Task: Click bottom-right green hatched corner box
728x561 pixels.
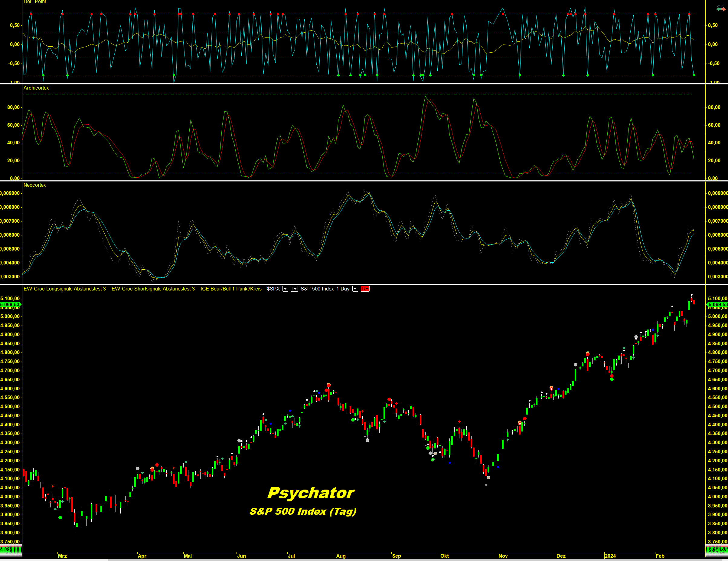Action: point(717,551)
